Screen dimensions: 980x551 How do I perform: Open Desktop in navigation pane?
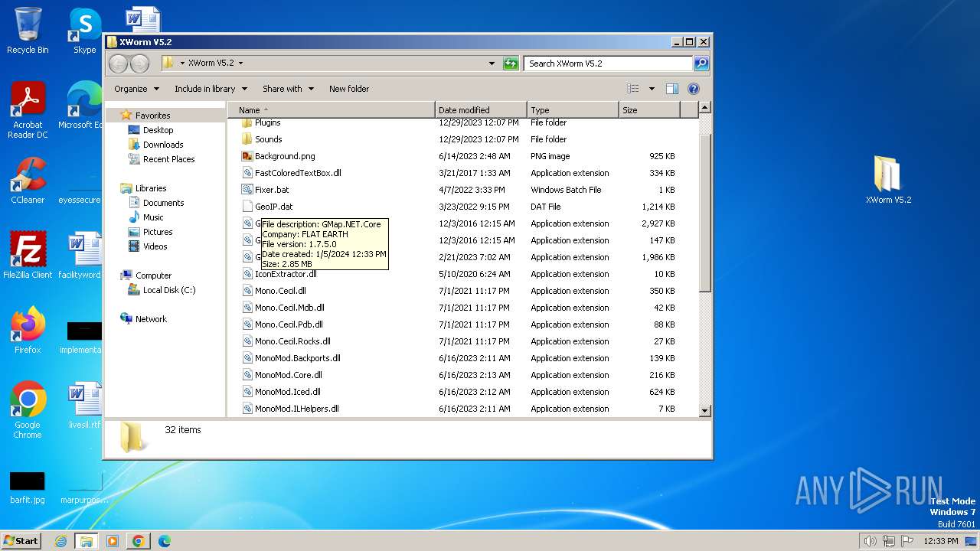coord(158,130)
